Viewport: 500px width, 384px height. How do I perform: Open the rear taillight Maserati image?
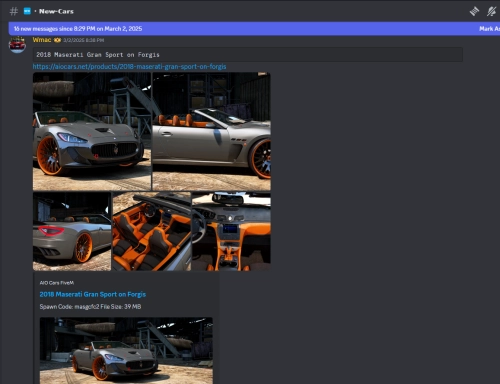(x=72, y=231)
